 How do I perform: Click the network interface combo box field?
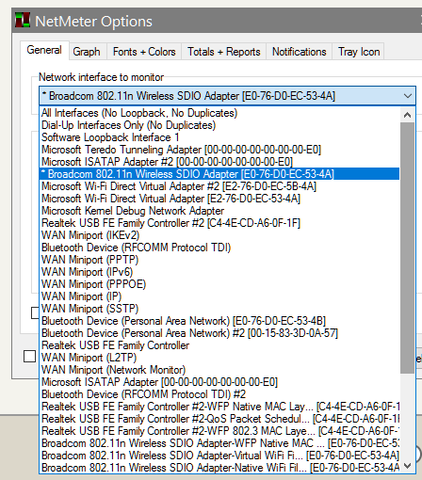tap(227, 96)
